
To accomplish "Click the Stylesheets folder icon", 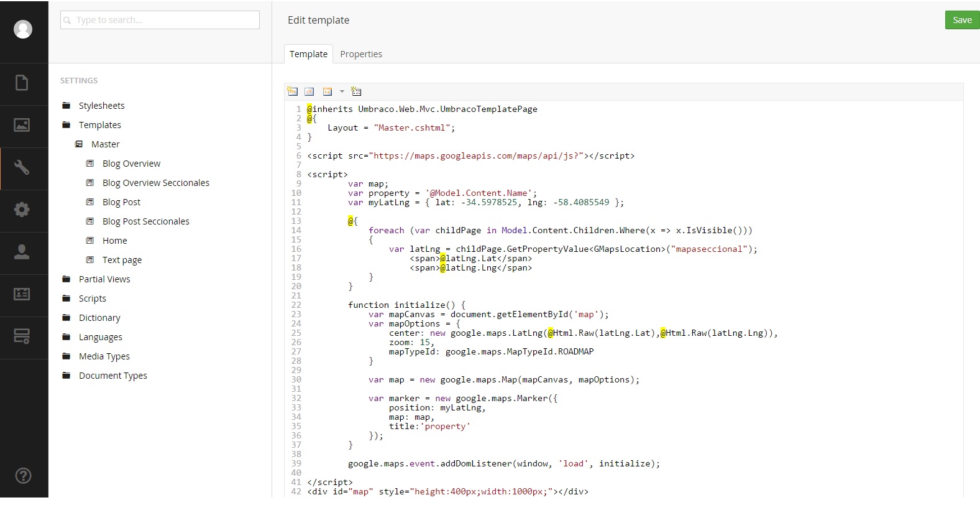I will pos(66,106).
